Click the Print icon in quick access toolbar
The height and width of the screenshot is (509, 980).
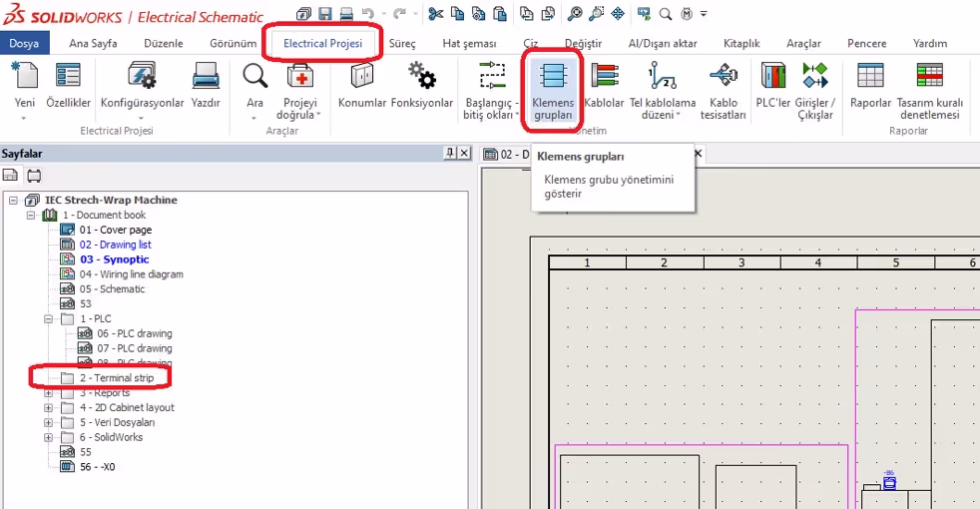click(346, 13)
